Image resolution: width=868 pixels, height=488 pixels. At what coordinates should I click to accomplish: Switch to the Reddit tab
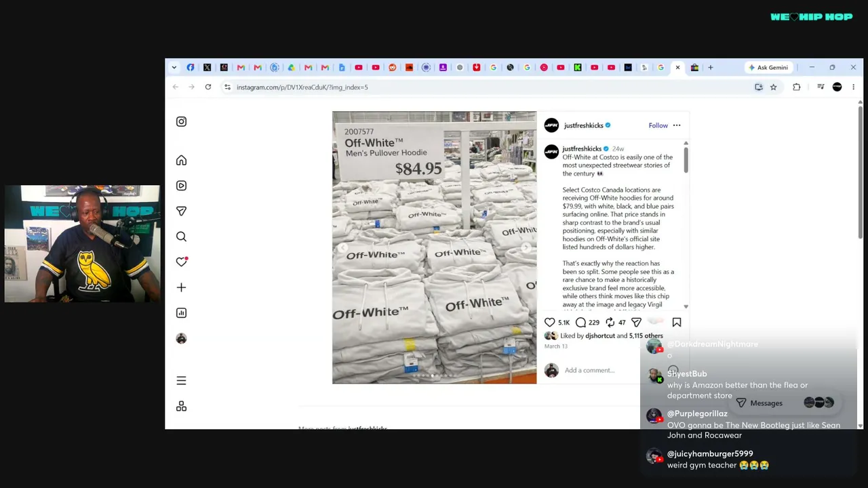392,68
